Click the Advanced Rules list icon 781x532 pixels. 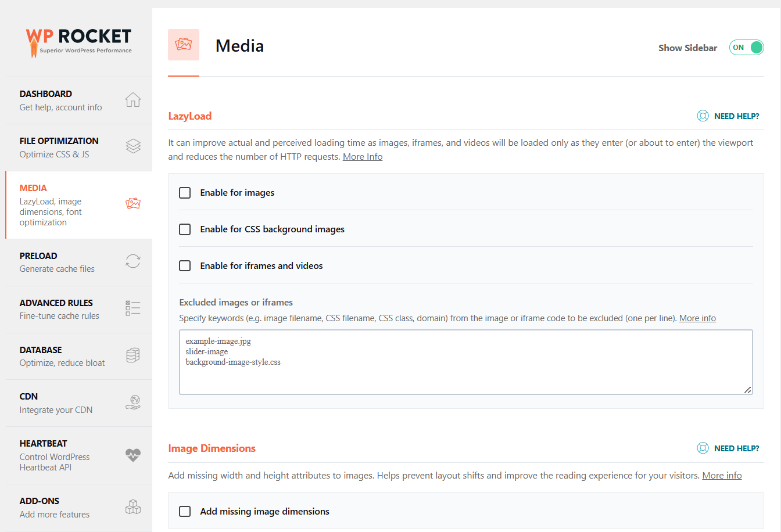click(132, 308)
